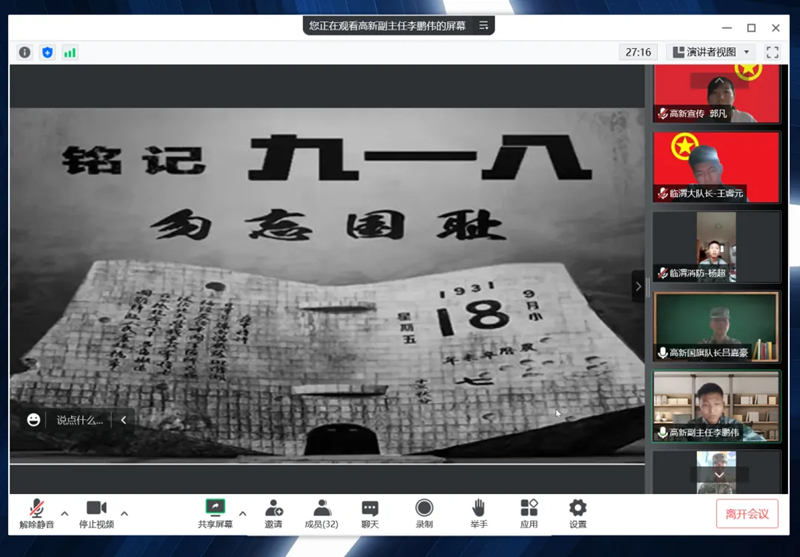Screen dimensions: 800x557
Task: Click the emoji smiley icon
Action: pyautogui.click(x=34, y=420)
